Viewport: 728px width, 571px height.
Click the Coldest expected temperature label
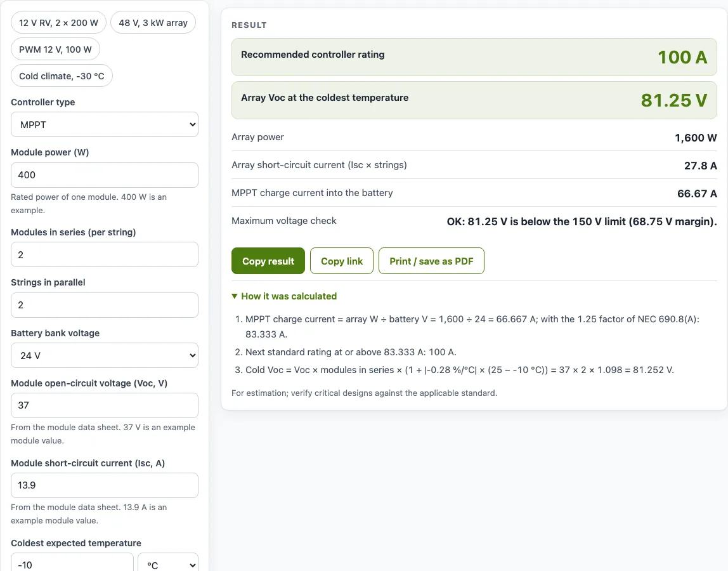[76, 543]
